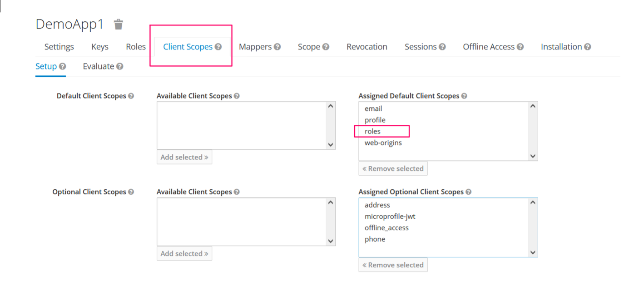This screenshot has width=644, height=291.
Task: Click the trash icon beside DemoApp1
Action: coord(119,25)
